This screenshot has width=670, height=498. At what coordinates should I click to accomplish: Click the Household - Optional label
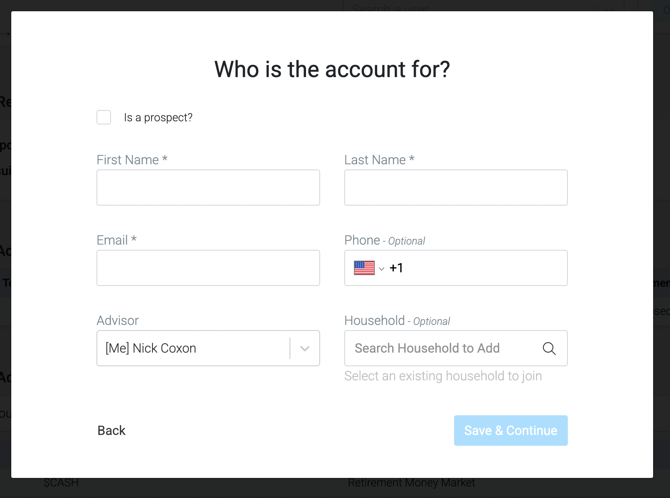[397, 321]
